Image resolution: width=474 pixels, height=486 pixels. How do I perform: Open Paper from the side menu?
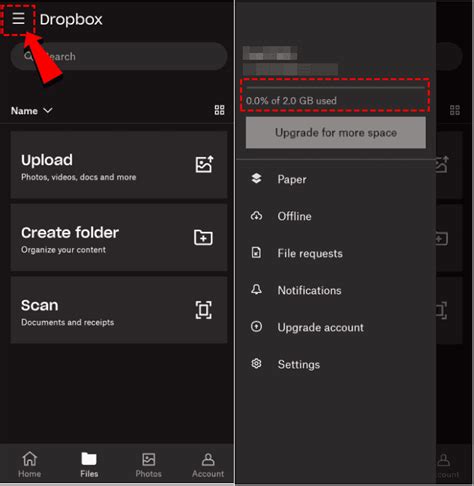point(336,179)
